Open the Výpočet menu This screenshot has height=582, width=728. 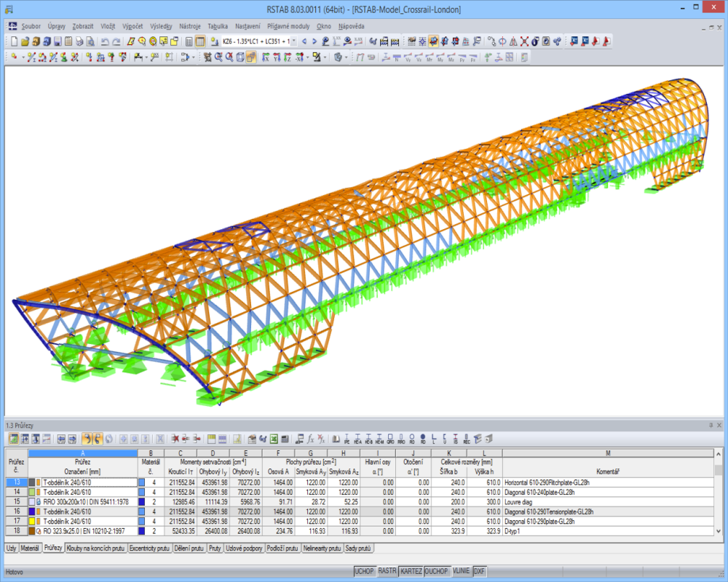pos(132,26)
